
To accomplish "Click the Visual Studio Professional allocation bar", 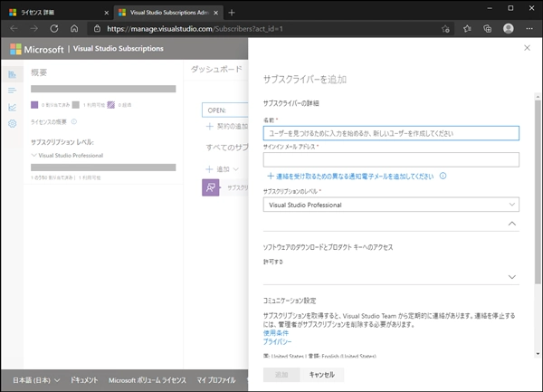I will (x=103, y=167).
